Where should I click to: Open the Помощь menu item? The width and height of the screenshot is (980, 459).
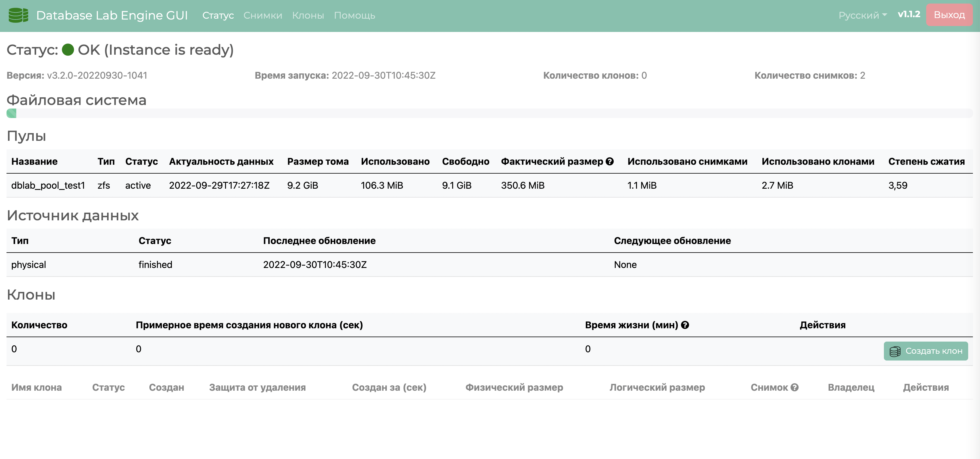(355, 15)
